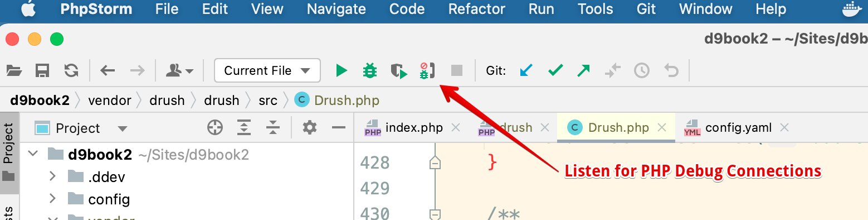Click the fold marker on line 428

(x=435, y=162)
